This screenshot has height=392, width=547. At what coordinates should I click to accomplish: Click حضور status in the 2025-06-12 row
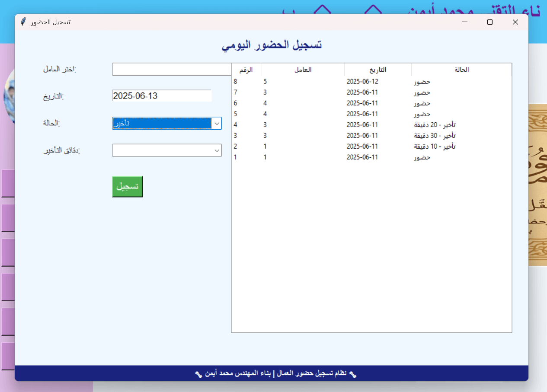point(422,82)
